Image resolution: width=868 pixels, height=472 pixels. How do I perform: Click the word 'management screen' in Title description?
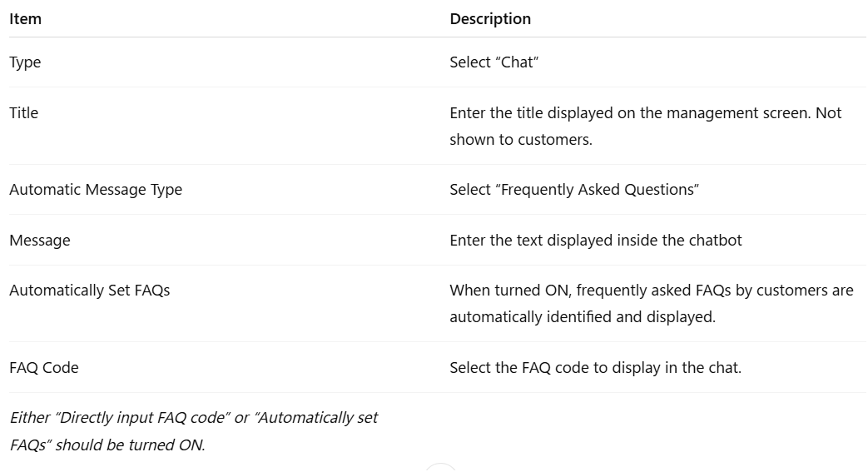coord(737,113)
